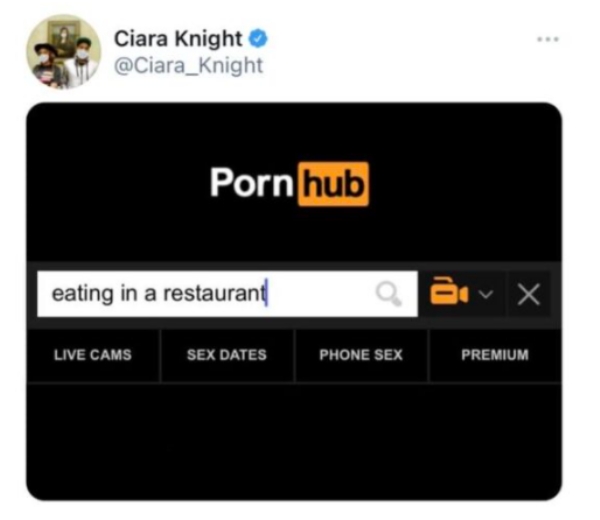
Task: Open the Live Cams tab
Action: click(93, 355)
